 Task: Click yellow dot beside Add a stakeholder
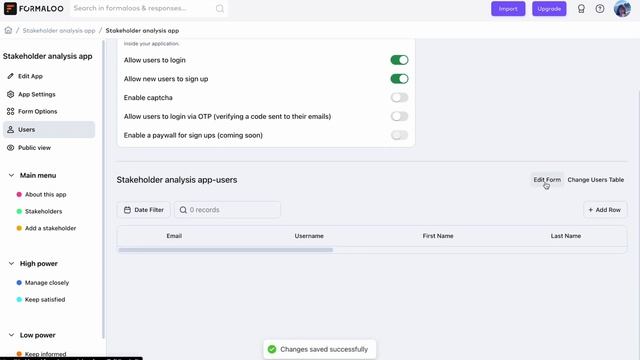[19, 228]
